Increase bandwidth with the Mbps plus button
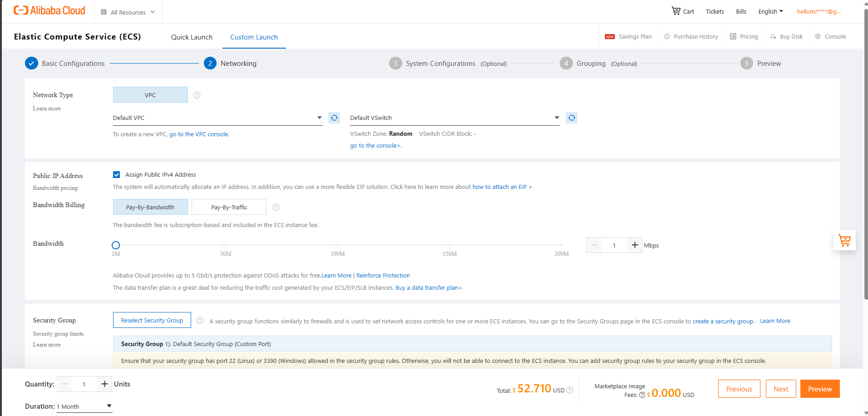The image size is (868, 416). coord(635,245)
